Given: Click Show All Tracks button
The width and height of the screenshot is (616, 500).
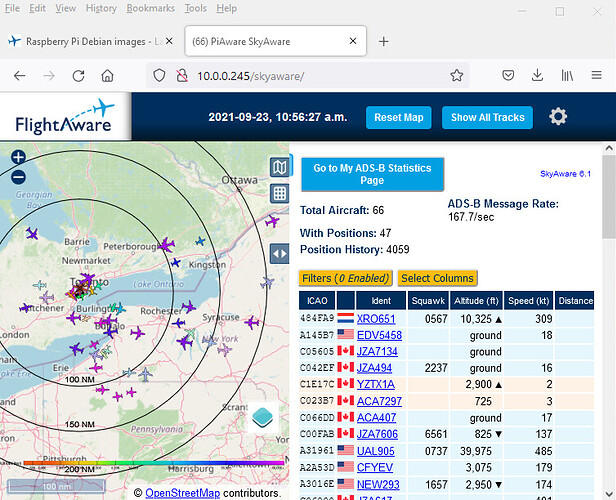Looking at the screenshot, I should coord(487,117).
